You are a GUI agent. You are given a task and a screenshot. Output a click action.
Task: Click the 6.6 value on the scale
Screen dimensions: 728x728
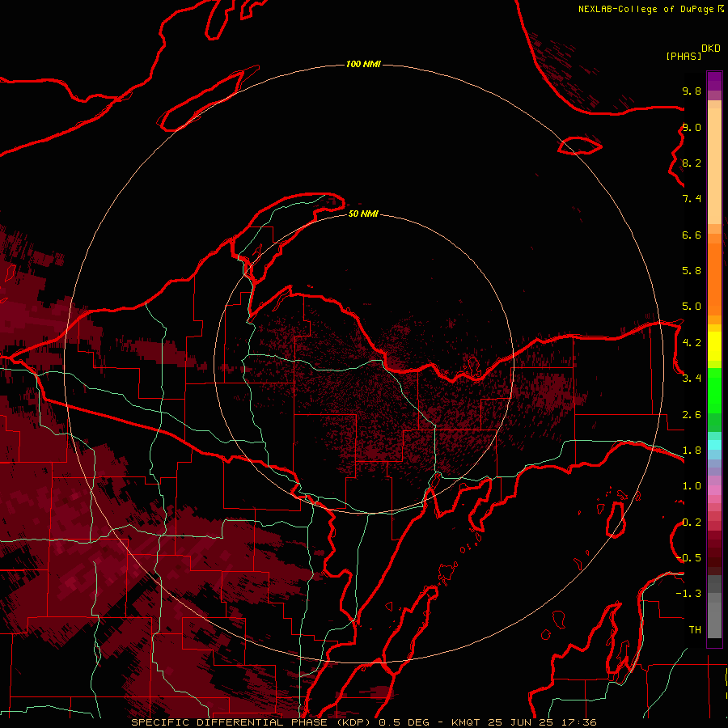pyautogui.click(x=692, y=235)
